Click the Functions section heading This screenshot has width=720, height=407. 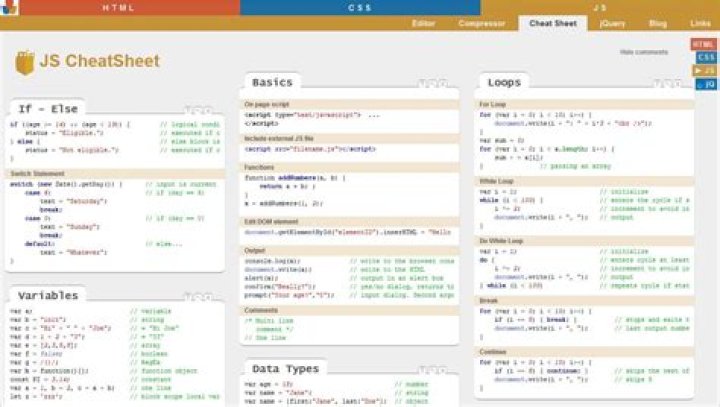[x=259, y=167]
